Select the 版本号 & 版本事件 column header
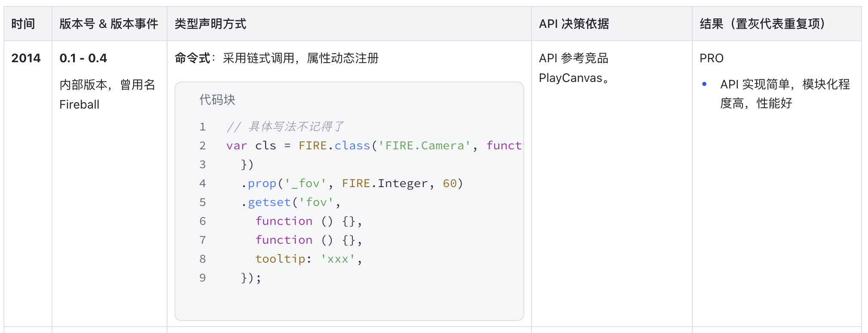The width and height of the screenshot is (868, 333). click(x=109, y=24)
